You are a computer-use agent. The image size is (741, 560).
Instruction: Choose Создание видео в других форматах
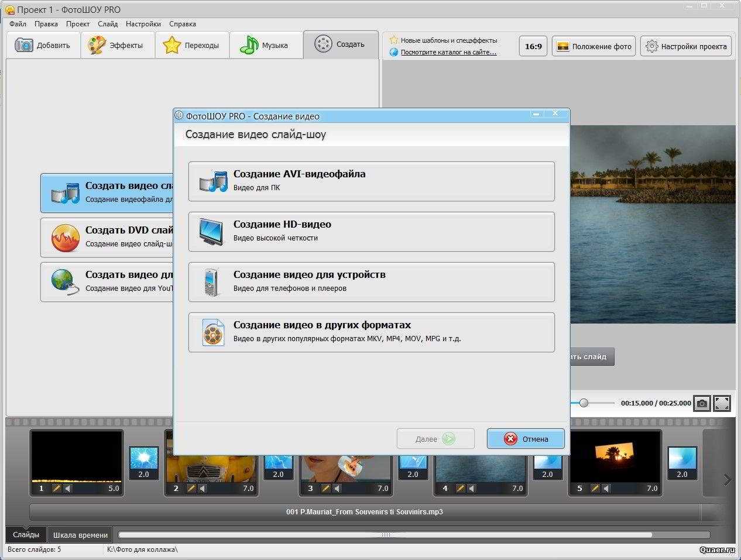(371, 332)
